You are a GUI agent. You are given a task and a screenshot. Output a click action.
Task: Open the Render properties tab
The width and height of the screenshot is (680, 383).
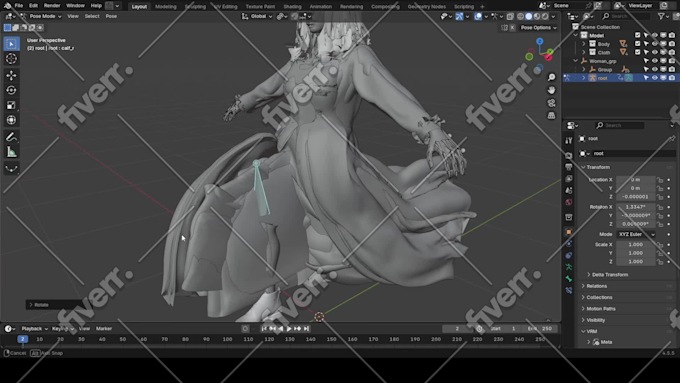tap(569, 155)
